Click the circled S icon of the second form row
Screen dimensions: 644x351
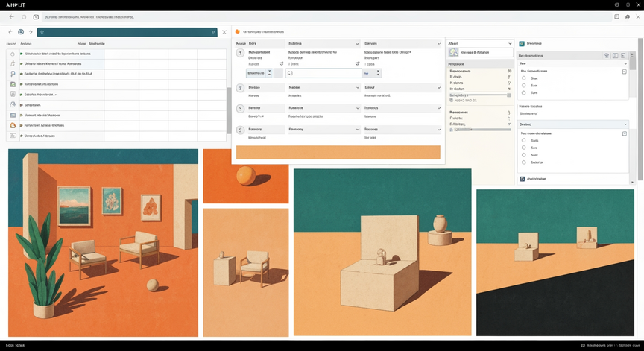[x=240, y=88]
